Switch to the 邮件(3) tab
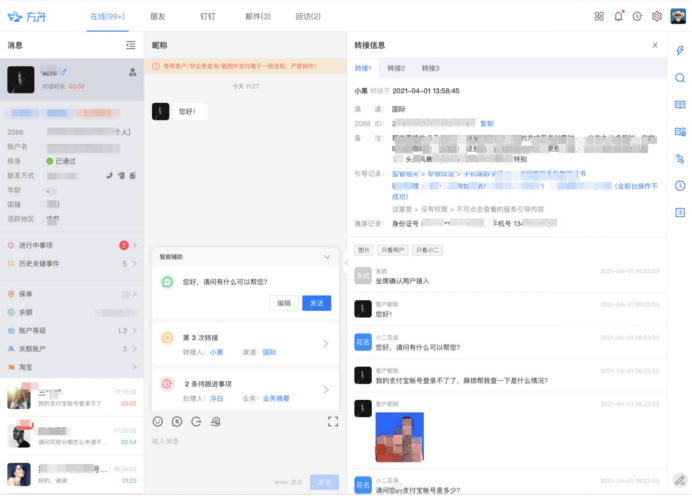The width and height of the screenshot is (692, 496). coord(257,16)
